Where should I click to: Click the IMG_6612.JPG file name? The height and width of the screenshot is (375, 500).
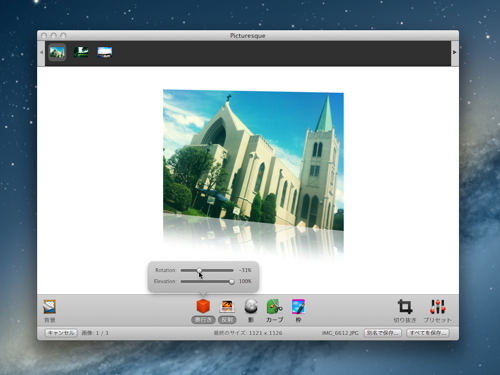[x=340, y=333]
